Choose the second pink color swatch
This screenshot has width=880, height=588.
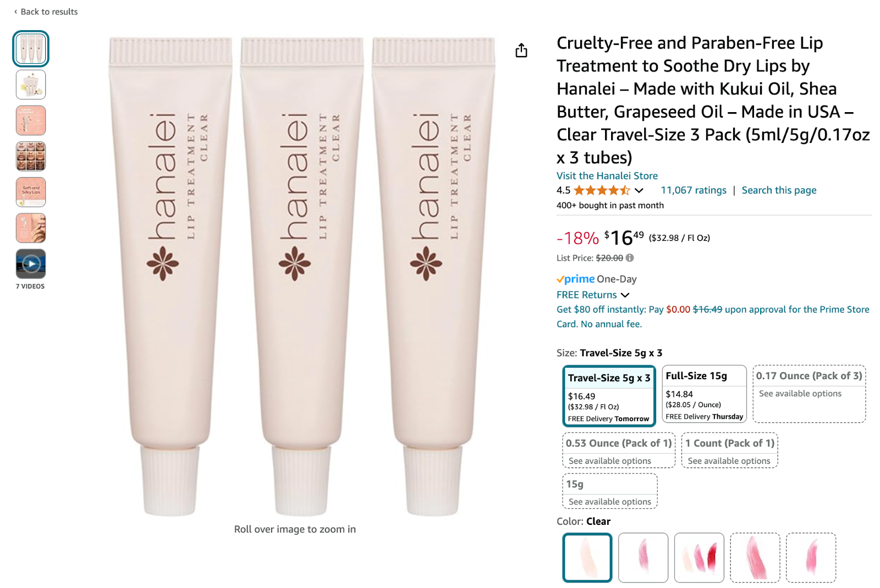click(643, 557)
